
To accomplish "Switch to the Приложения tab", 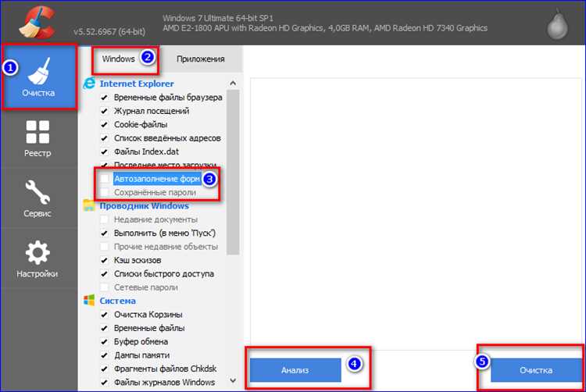I will 201,59.
